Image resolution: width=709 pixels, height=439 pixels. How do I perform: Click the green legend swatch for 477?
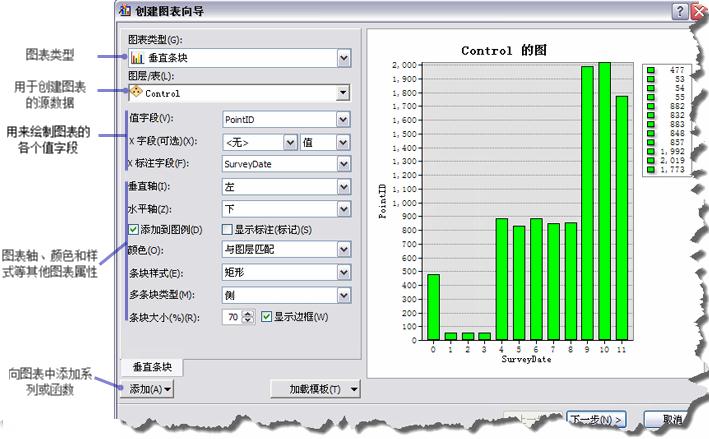click(x=651, y=70)
